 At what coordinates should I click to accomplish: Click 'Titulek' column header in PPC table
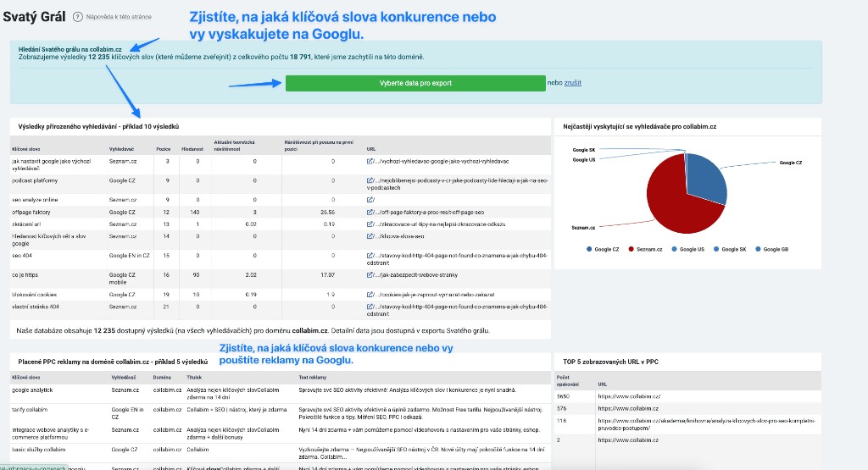point(194,378)
